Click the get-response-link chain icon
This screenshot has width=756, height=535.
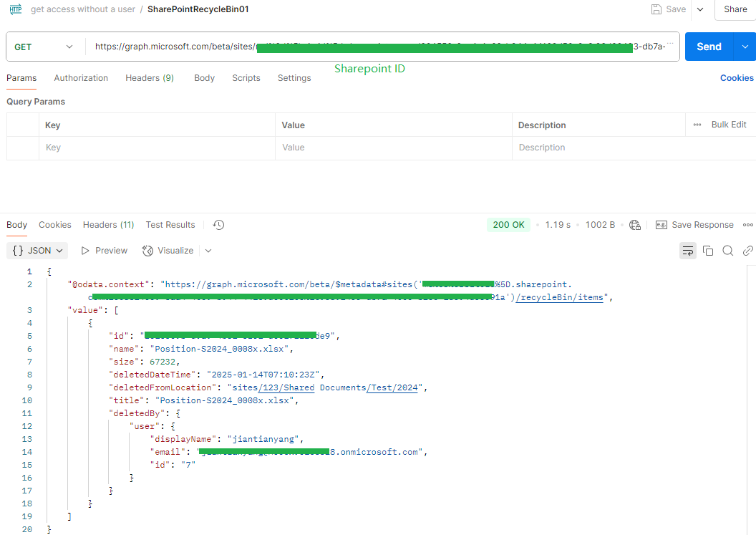pyautogui.click(x=747, y=250)
